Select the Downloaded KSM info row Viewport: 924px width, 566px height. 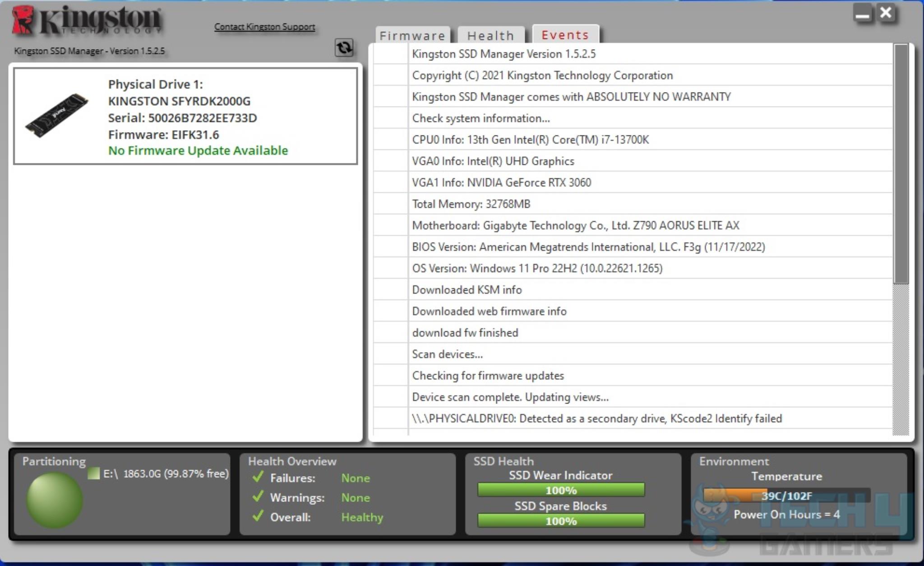click(633, 290)
